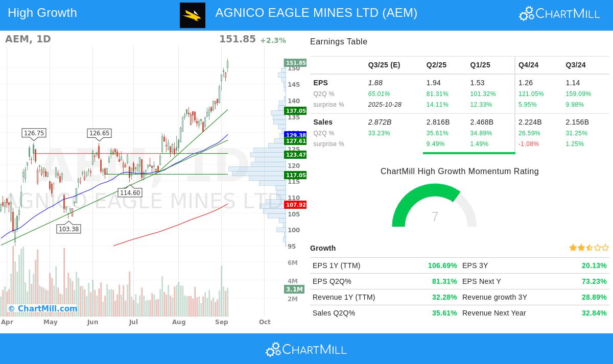Click the Q1/25 Sales value 2.468B
This screenshot has width=613, height=364.
(482, 122)
